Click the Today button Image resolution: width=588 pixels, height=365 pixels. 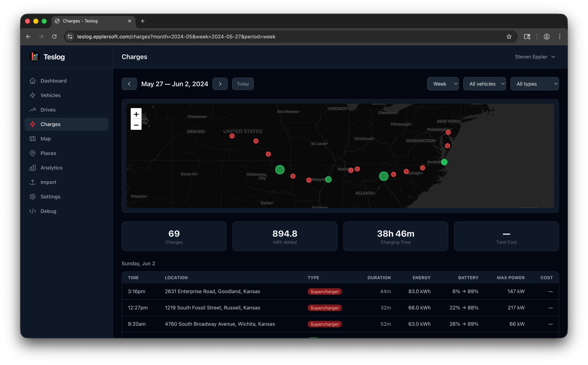coord(243,84)
